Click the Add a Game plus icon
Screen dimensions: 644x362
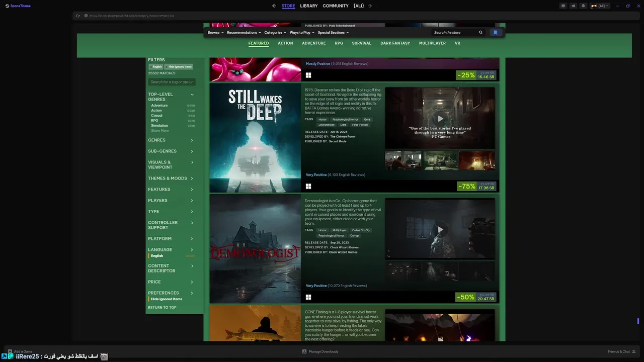tap(10, 351)
